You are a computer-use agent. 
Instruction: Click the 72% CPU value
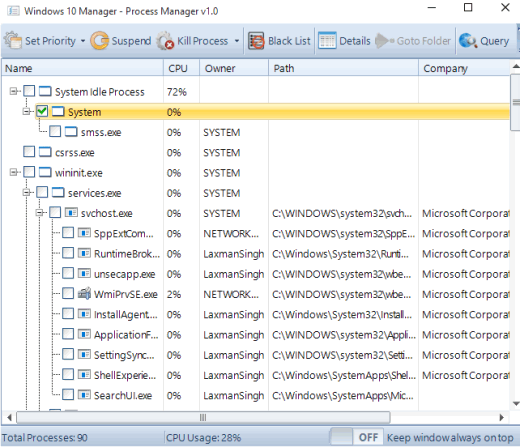pyautogui.click(x=177, y=92)
